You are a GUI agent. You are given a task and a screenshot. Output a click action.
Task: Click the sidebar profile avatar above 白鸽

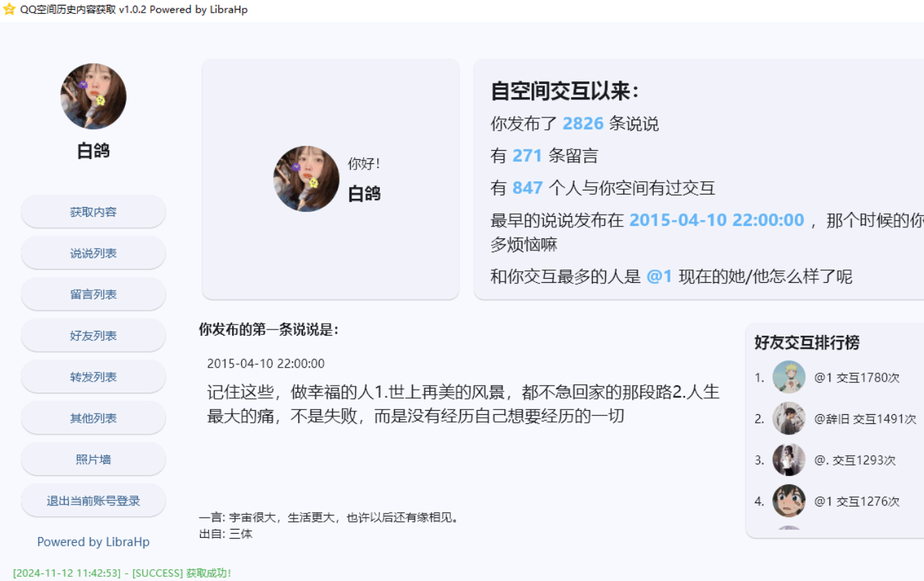(x=93, y=96)
